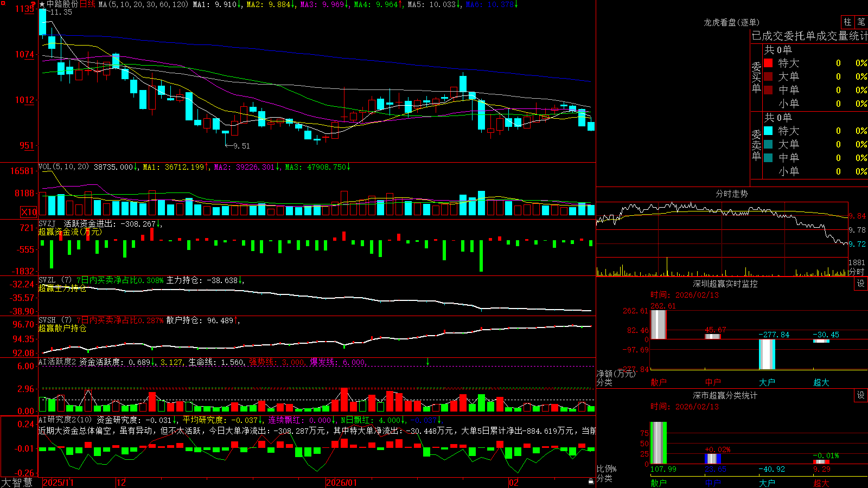
Task: Click the cyan 特大 sell-order color swatch
Action: (768, 131)
